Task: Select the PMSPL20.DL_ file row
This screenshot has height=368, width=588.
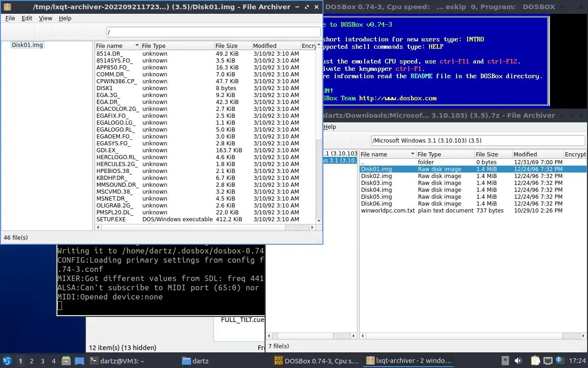Action: (205, 213)
